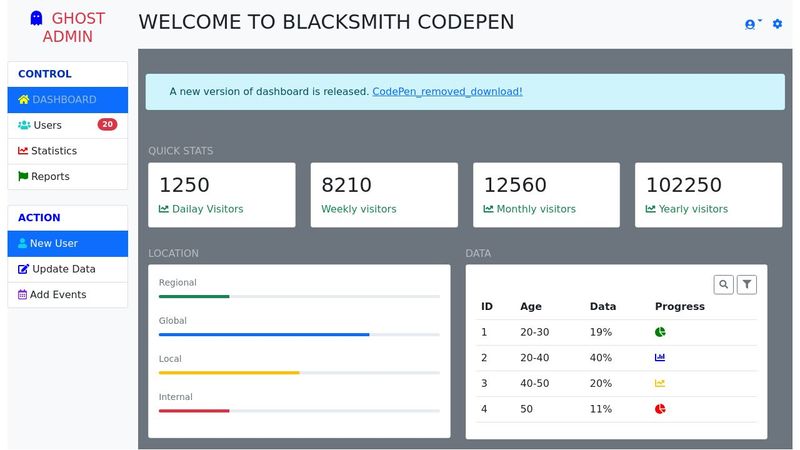Click the search icon in Data panel
800x450 pixels.
[x=723, y=285]
